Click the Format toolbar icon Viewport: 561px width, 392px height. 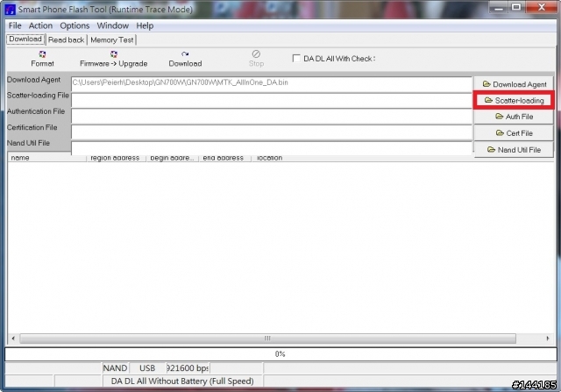point(42,54)
